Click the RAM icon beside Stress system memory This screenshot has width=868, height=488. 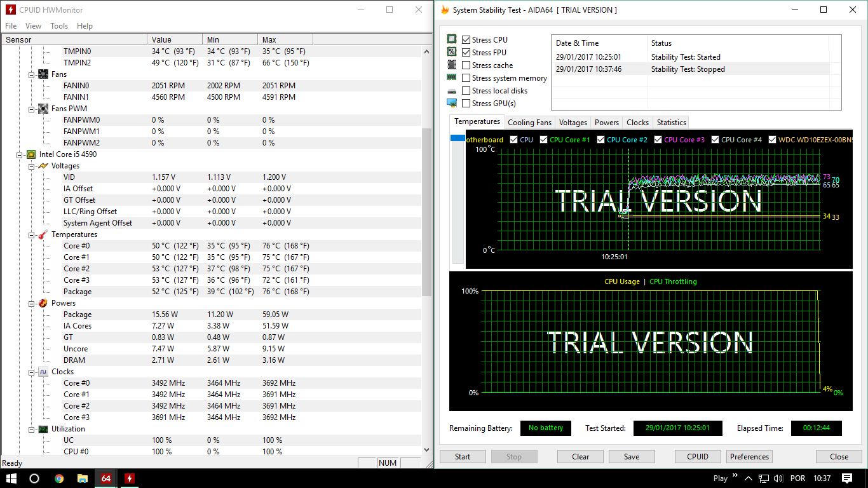click(452, 78)
